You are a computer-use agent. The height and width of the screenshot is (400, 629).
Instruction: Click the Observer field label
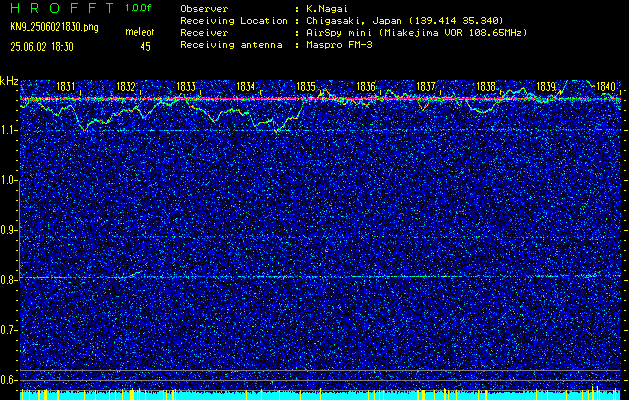point(204,8)
